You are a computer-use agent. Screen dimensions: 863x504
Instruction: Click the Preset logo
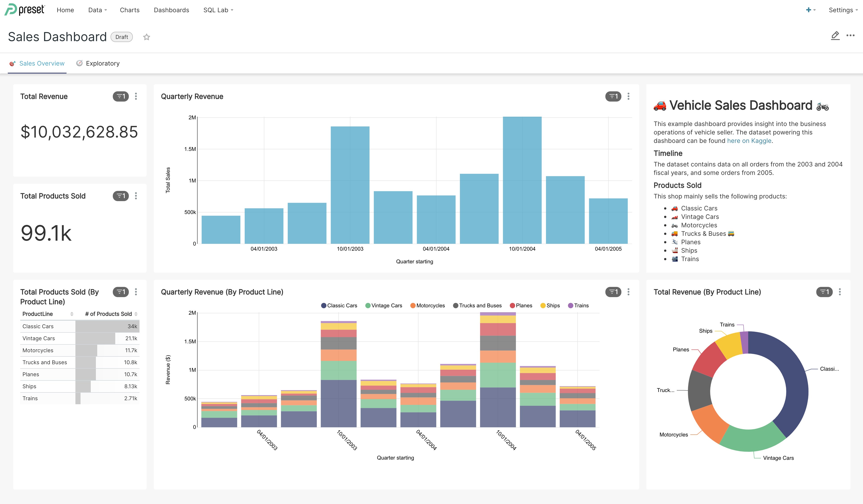coord(25,10)
